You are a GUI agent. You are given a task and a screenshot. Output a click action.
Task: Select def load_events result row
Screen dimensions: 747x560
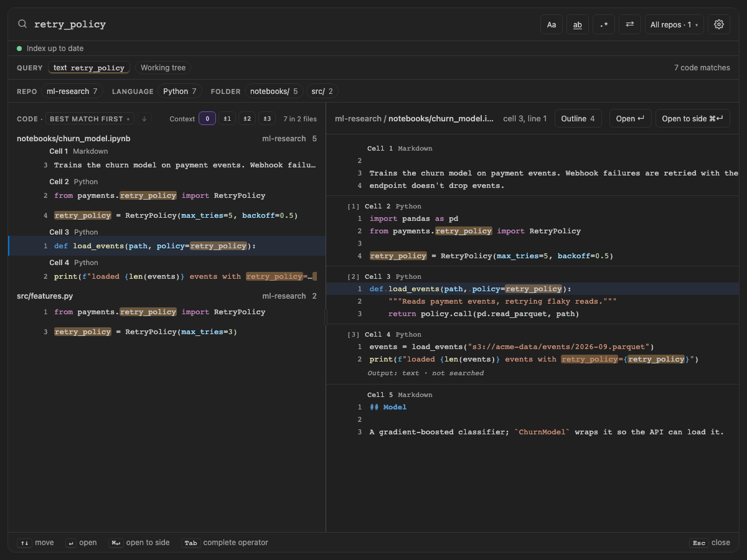(x=167, y=246)
